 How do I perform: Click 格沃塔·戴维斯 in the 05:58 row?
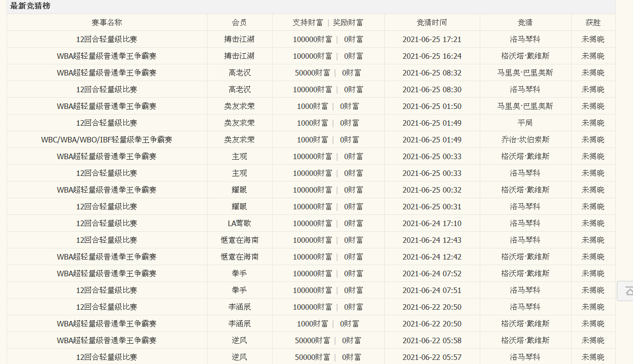pos(525,340)
